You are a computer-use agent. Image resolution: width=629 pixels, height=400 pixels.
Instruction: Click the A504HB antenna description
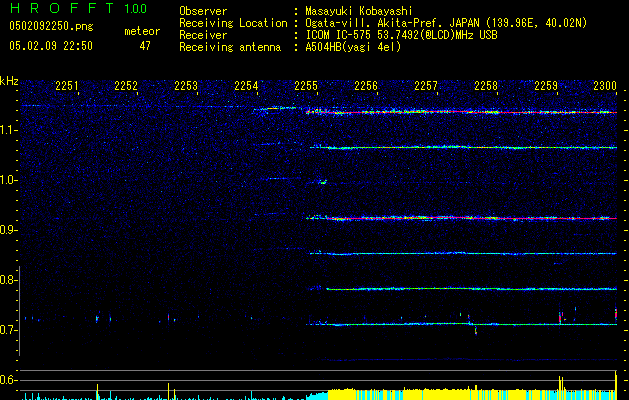point(352,47)
